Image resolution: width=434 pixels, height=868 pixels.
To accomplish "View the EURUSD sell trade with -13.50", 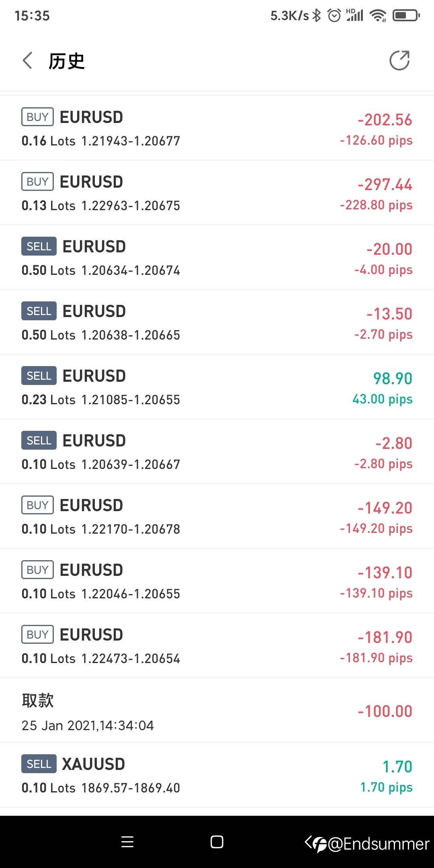I will point(217,323).
